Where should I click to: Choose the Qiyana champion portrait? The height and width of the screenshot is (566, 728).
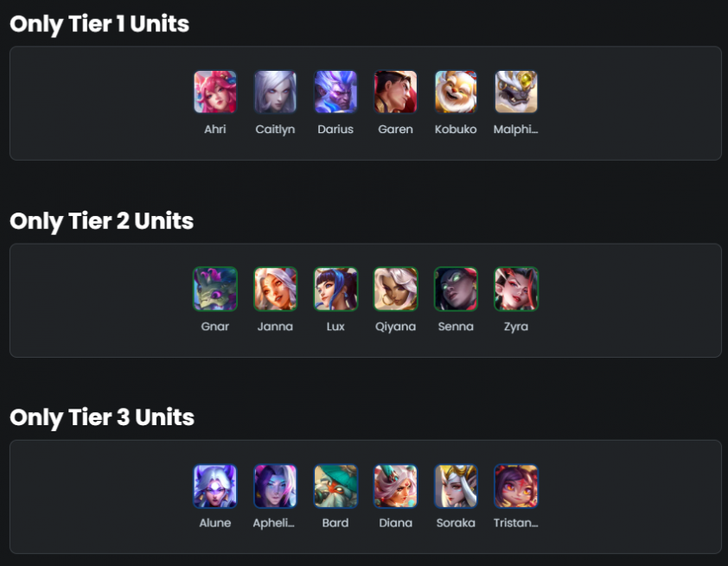pyautogui.click(x=396, y=289)
